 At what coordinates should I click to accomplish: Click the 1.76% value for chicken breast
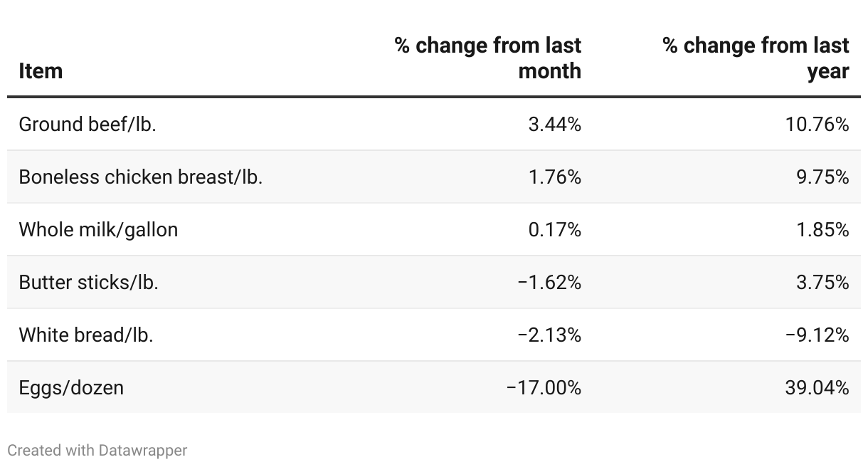point(554,177)
